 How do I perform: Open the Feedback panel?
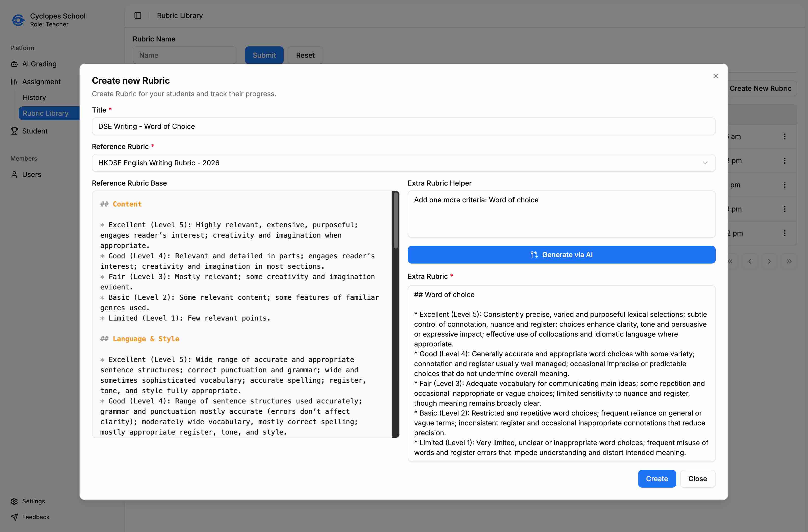coord(36,517)
